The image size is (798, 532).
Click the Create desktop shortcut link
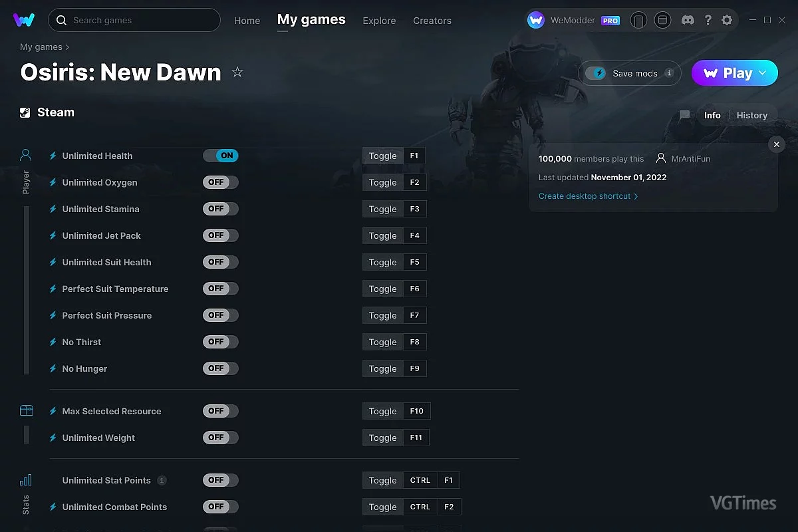(x=589, y=196)
